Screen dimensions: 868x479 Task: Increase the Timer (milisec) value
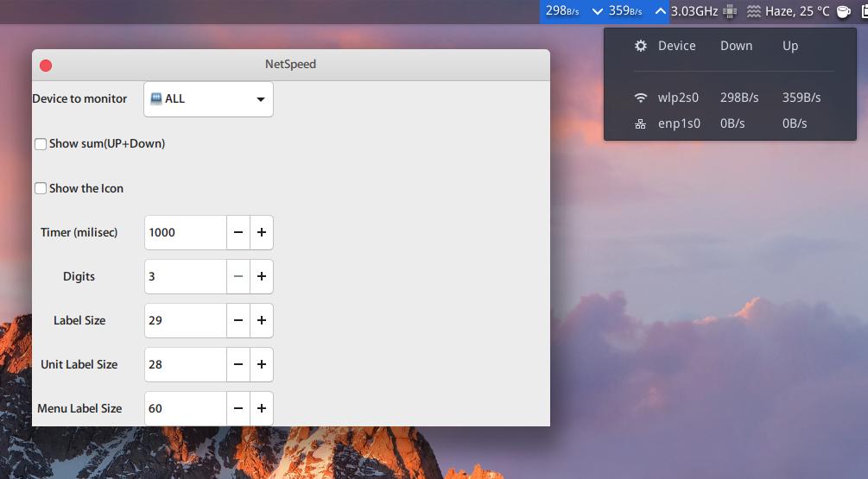click(262, 232)
